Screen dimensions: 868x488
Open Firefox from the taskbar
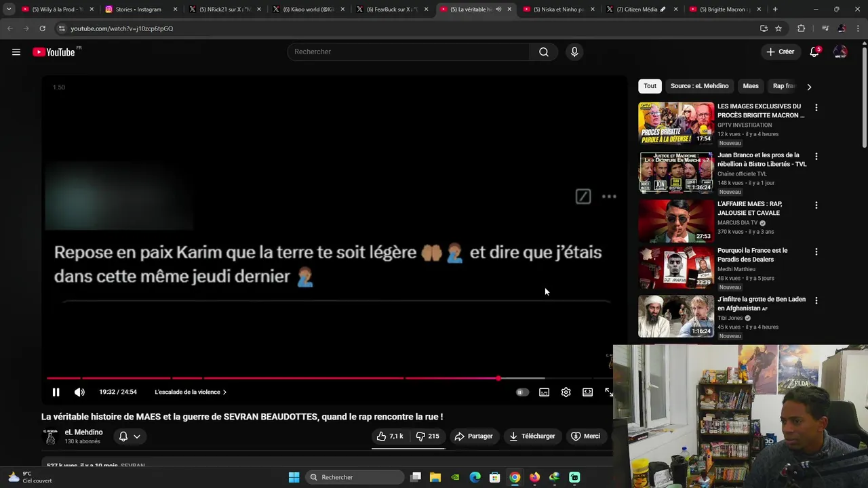click(x=534, y=477)
